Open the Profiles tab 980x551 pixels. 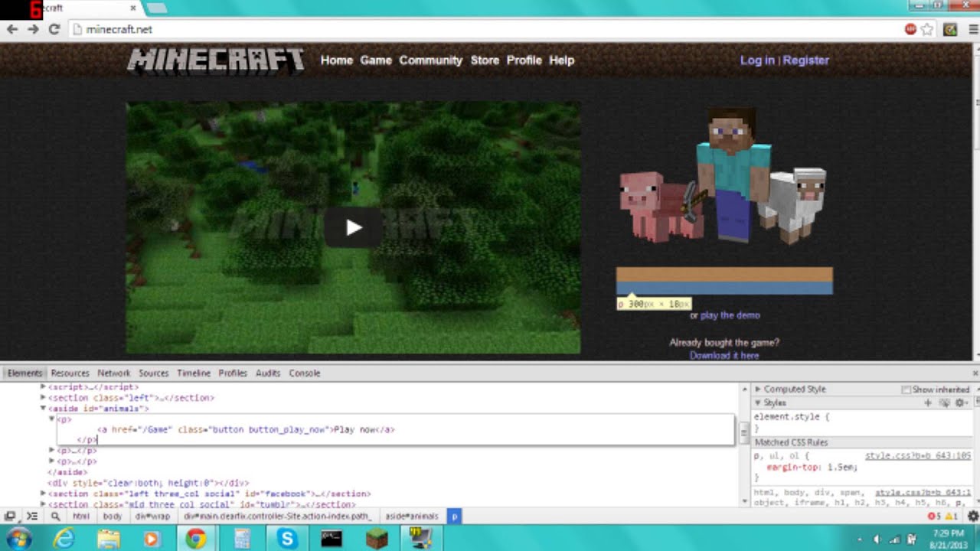[233, 373]
